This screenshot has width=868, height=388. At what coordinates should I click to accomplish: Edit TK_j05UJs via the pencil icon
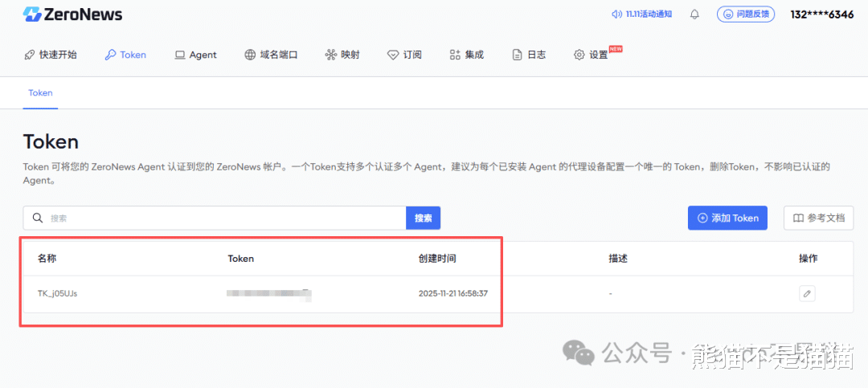807,293
